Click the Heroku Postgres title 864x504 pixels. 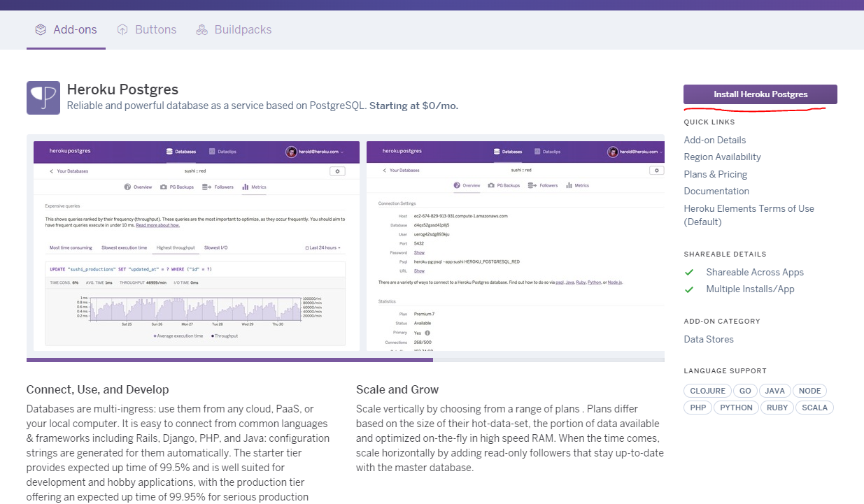[122, 89]
